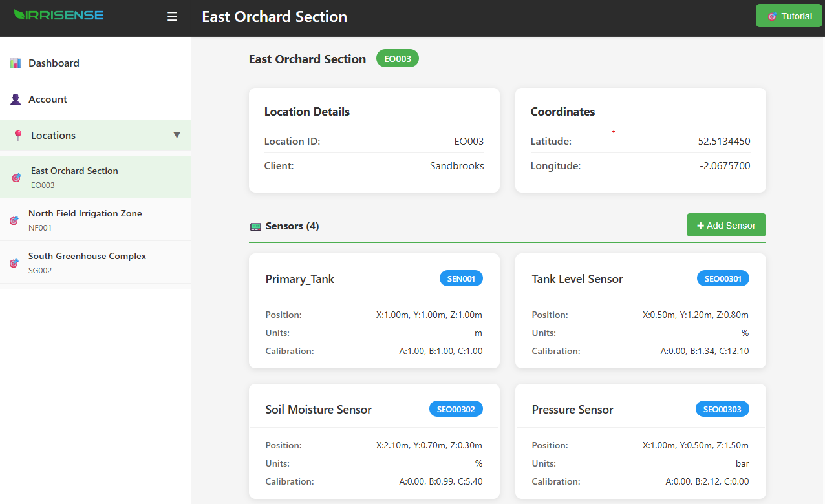Start the Tutorial button
Screen dimensions: 825x504
point(789,16)
